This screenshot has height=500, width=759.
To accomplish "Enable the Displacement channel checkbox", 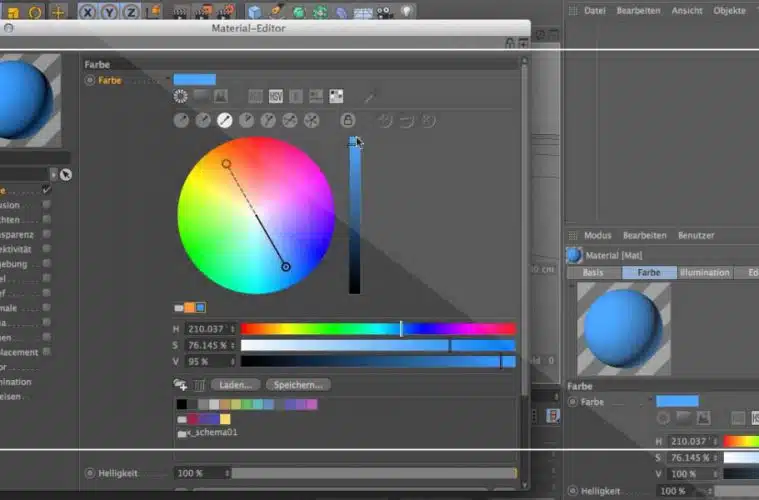I will pyautogui.click(x=46, y=352).
